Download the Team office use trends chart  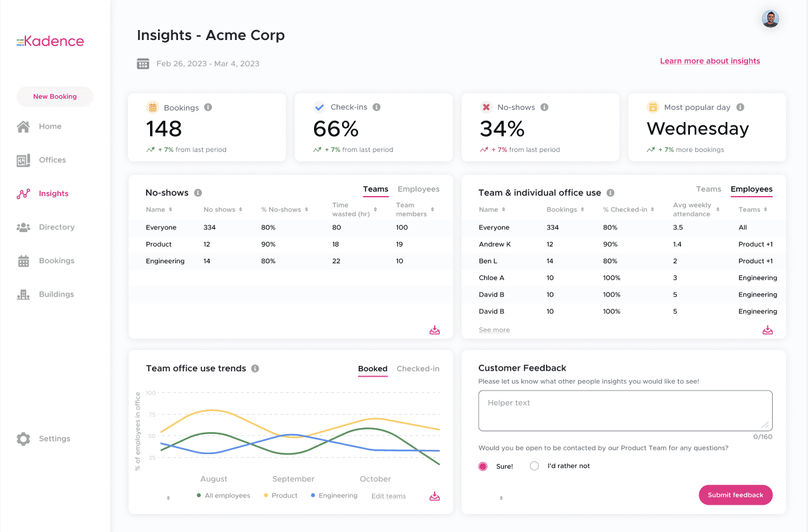[435, 496]
